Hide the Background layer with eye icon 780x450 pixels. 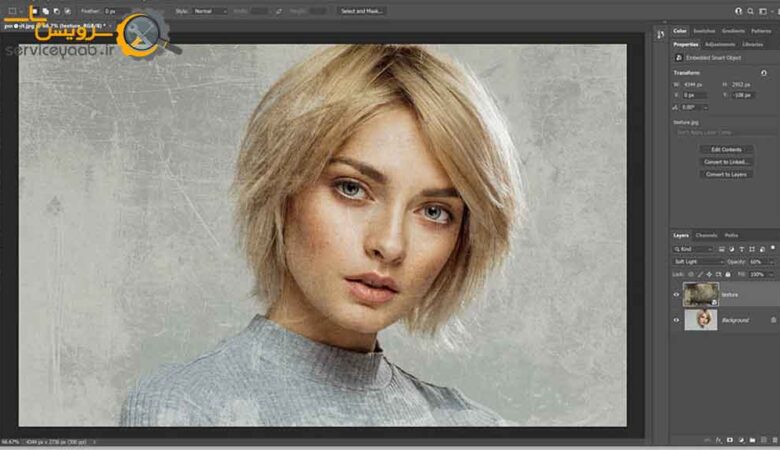[x=676, y=320]
